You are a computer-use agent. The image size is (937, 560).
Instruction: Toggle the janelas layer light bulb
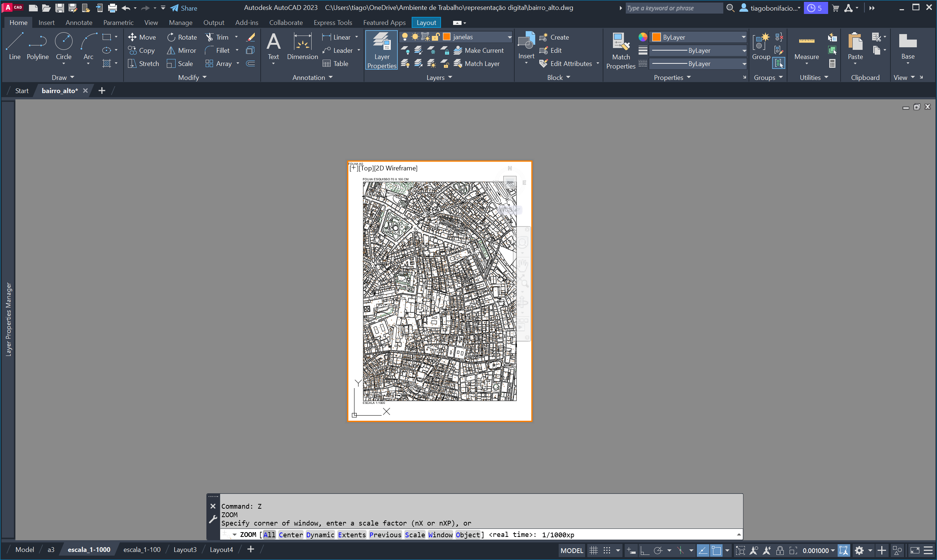point(405,37)
